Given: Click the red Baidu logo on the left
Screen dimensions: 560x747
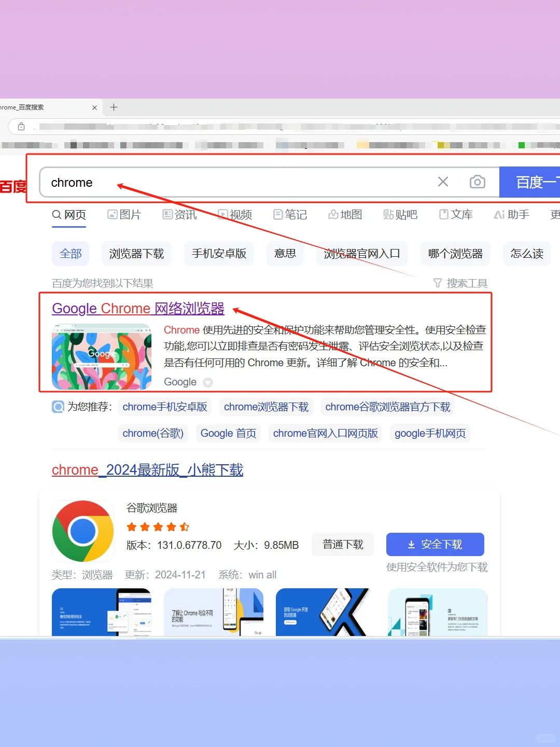Looking at the screenshot, I should pos(14,187).
